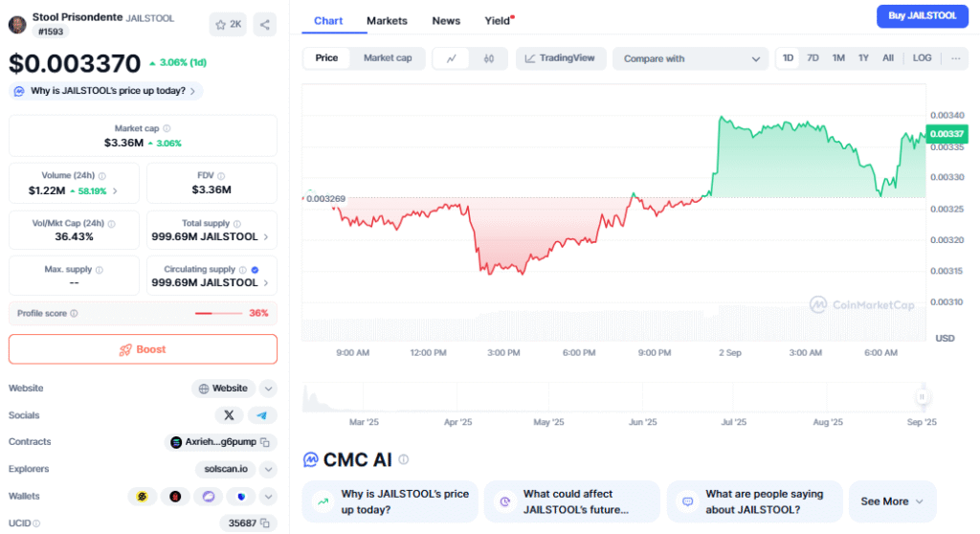Select the Price chart toggle

(326, 58)
